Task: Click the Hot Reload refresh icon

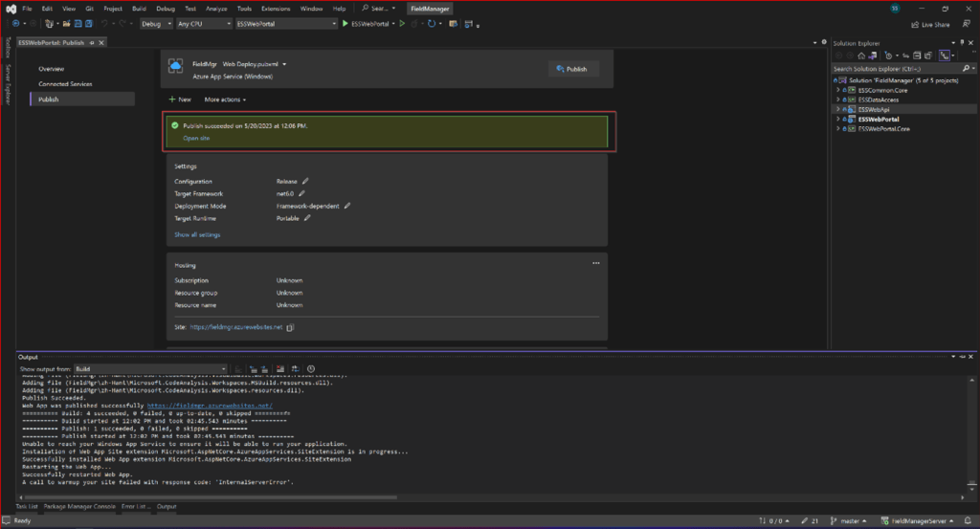Action: 432,24
